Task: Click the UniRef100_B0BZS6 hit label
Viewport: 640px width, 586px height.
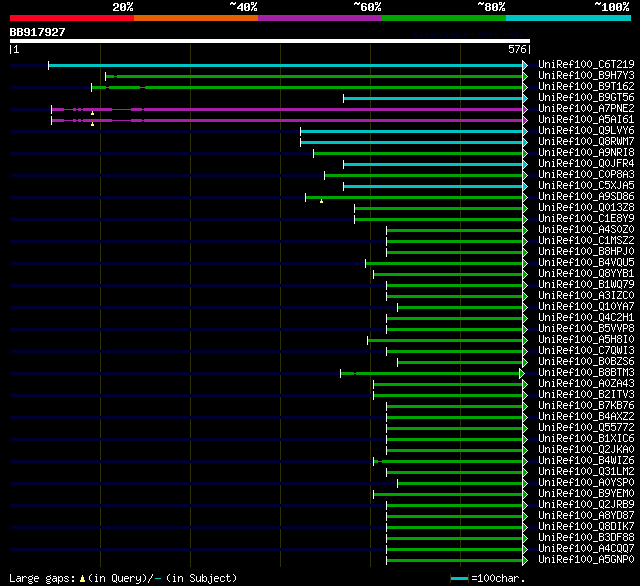Action: click(586, 362)
